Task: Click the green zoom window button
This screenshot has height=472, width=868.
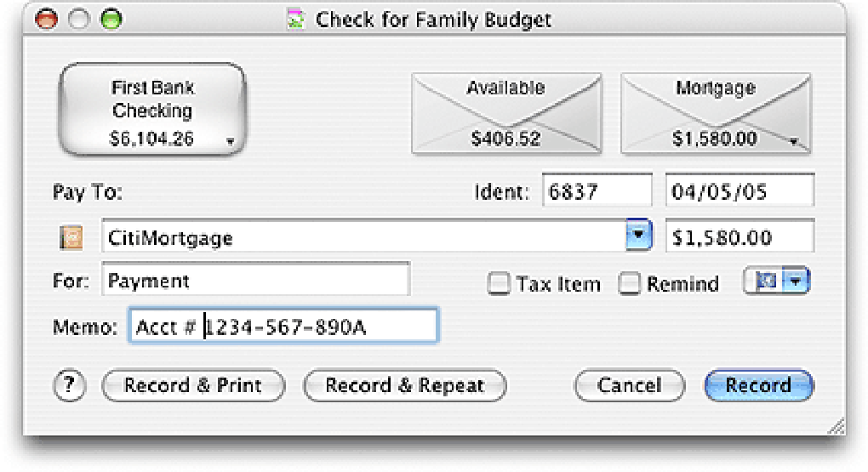Action: coord(111,20)
